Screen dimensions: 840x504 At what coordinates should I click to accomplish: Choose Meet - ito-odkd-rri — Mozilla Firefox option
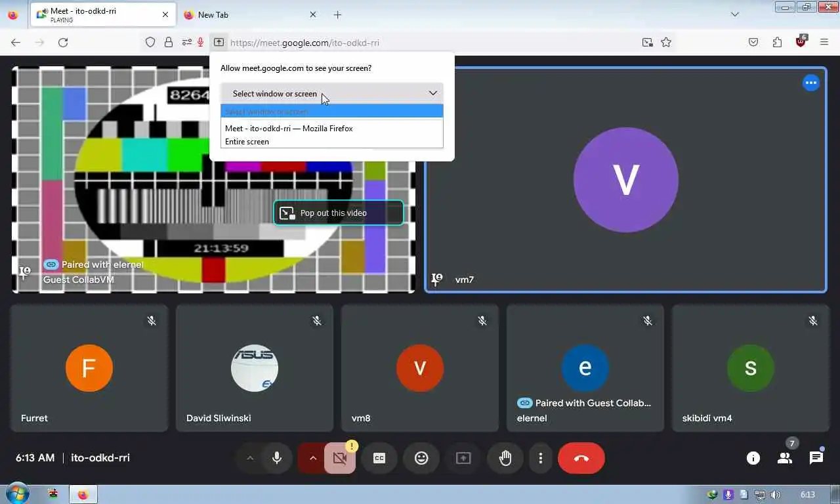[332, 129]
